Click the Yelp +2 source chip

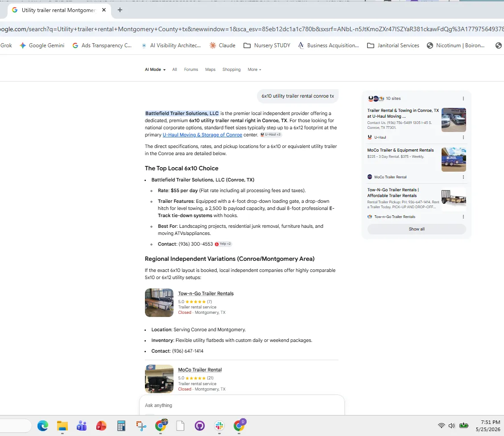point(223,244)
